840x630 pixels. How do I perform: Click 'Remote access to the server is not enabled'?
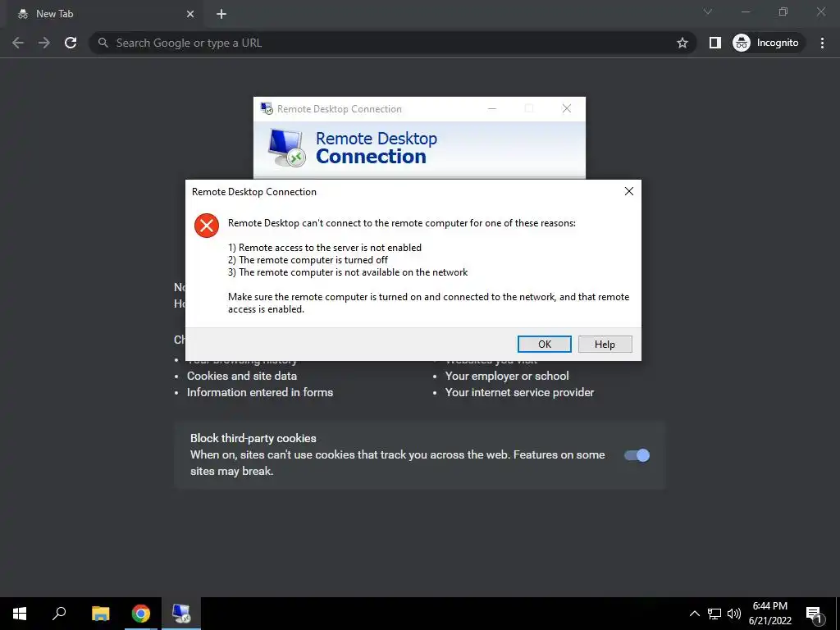[325, 248]
